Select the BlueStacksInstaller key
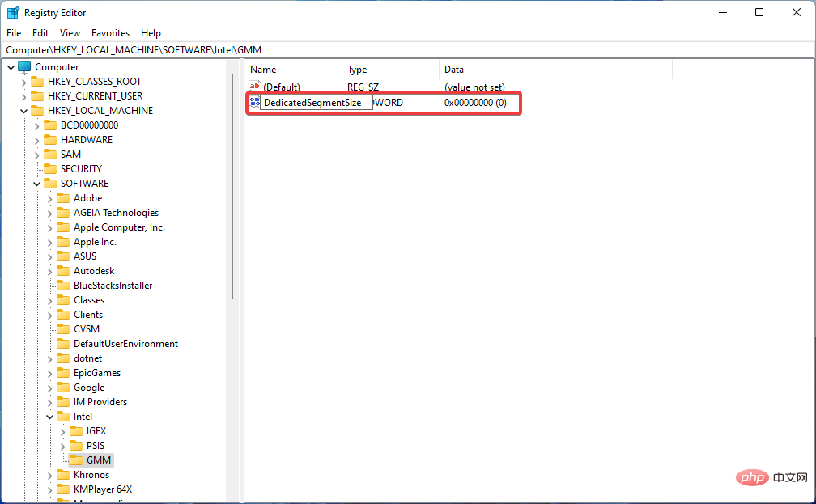Image resolution: width=816 pixels, height=504 pixels. [113, 286]
